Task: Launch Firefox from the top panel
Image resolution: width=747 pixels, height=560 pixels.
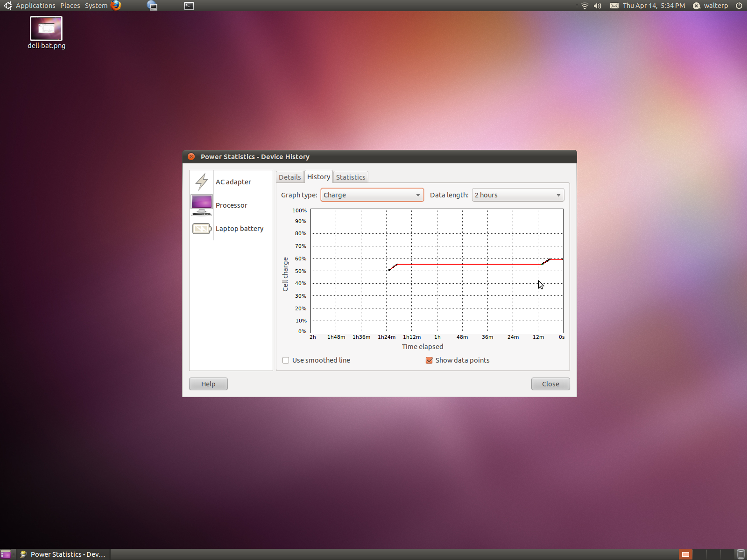Action: [116, 6]
